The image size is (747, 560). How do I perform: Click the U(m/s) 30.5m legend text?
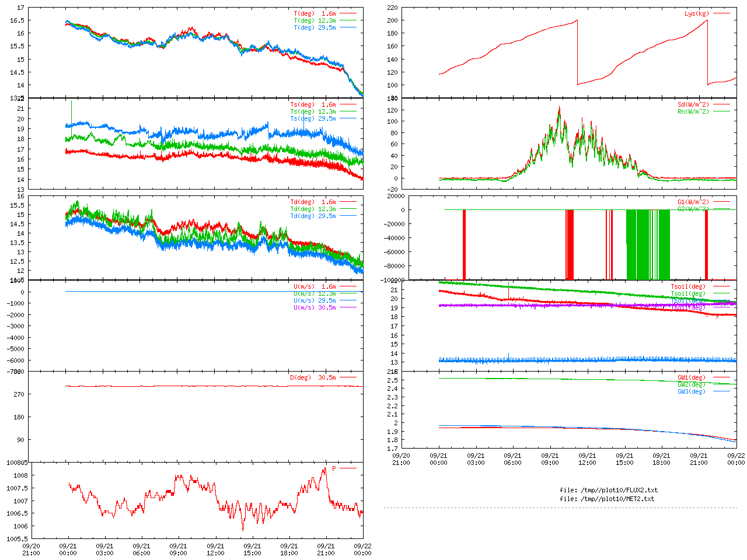tap(315, 307)
